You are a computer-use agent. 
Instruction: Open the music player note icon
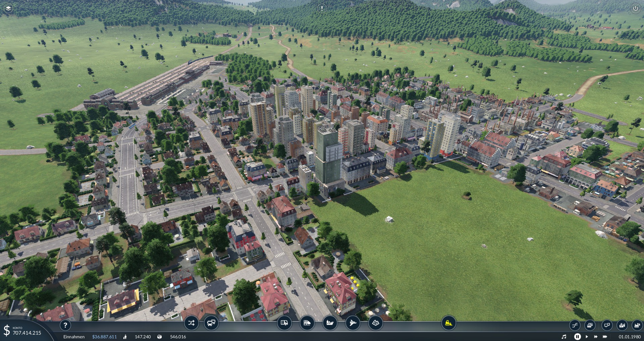coord(564,337)
